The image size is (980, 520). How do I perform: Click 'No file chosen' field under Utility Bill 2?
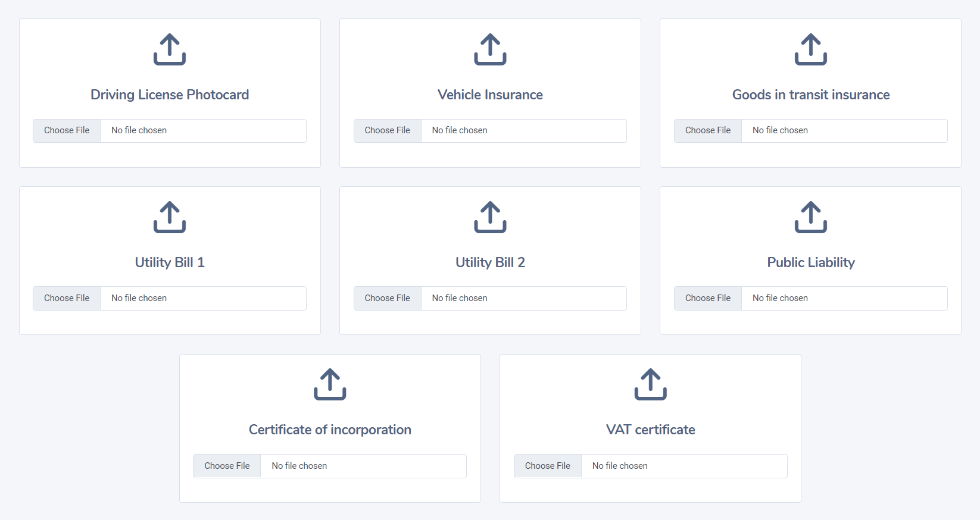(x=523, y=298)
